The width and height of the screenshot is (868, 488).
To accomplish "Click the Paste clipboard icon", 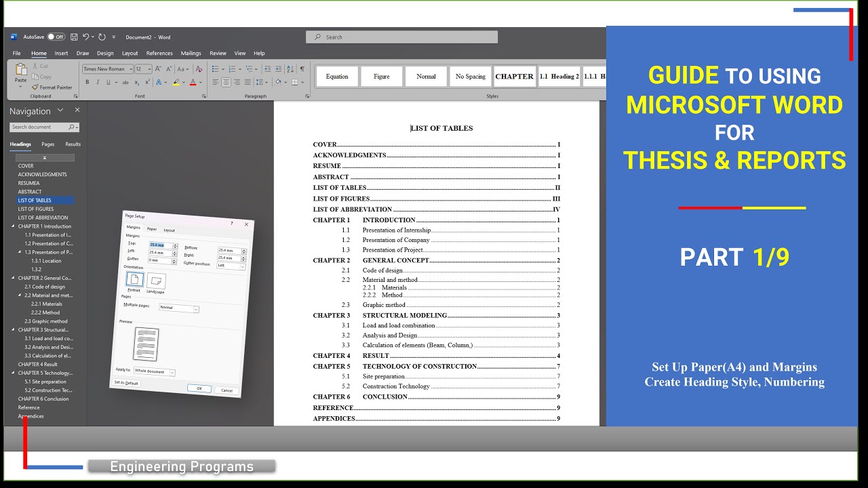I will pos(21,70).
